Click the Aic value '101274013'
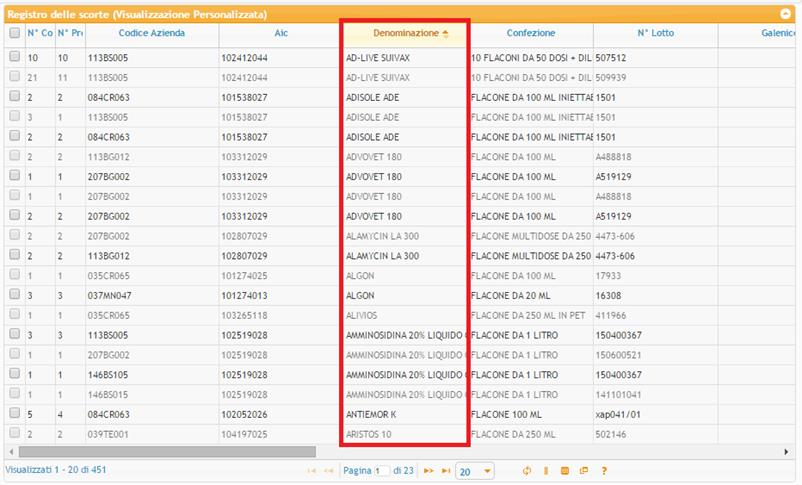Screen dimensions: 802x485 pyautogui.click(x=244, y=296)
